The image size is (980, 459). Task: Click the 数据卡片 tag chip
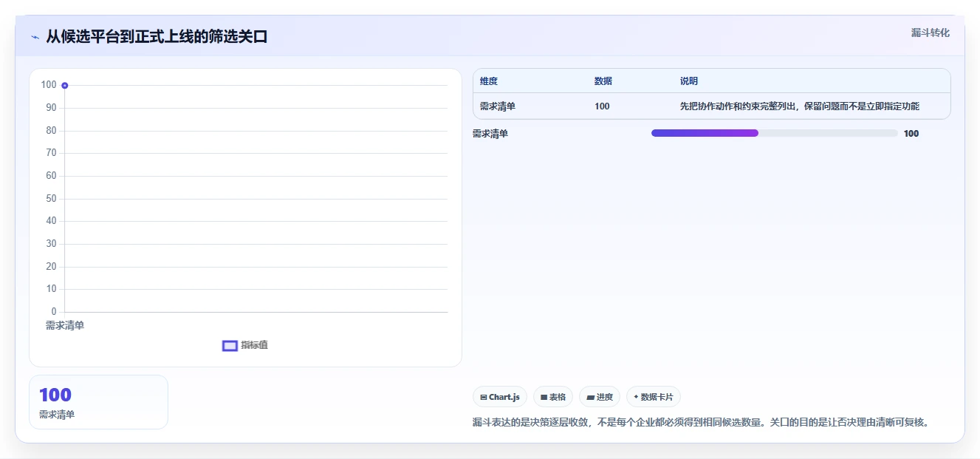(x=654, y=397)
